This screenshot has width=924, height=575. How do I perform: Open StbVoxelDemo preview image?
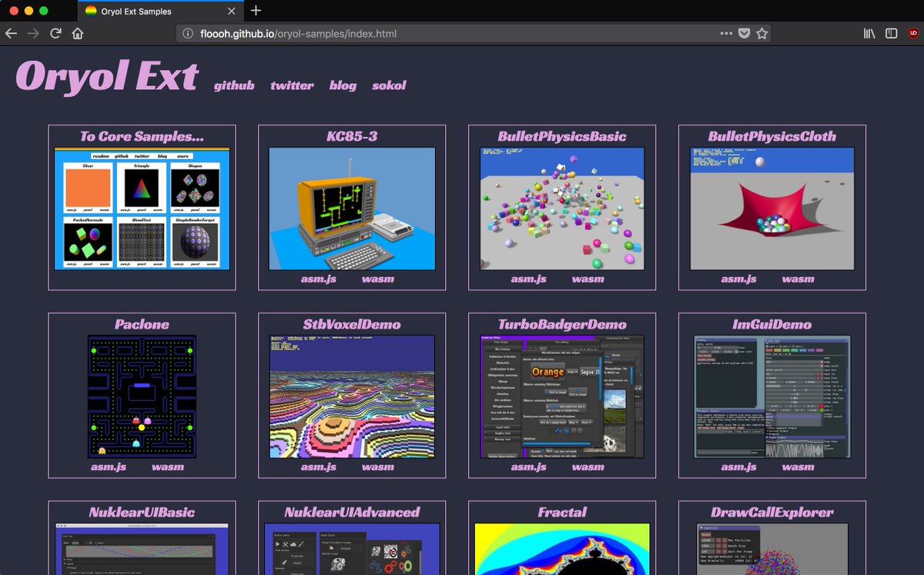click(x=352, y=396)
